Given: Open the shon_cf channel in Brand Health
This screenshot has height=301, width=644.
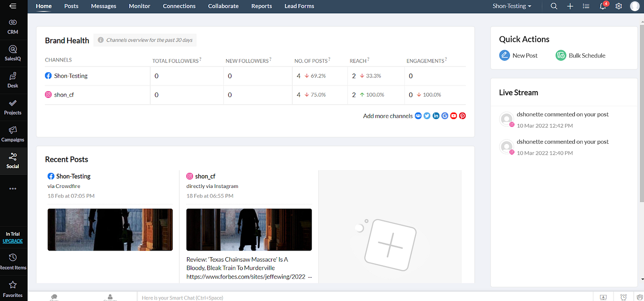Looking at the screenshot, I should coord(64,95).
